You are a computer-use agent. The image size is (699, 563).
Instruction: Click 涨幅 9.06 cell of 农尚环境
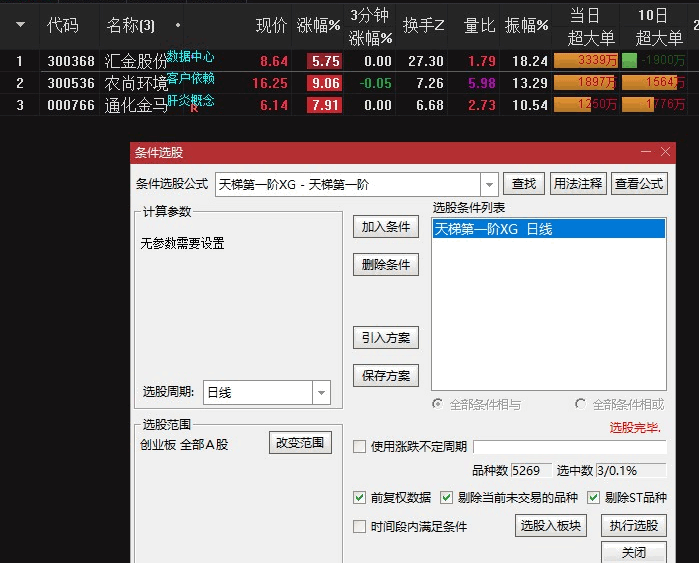(x=325, y=83)
